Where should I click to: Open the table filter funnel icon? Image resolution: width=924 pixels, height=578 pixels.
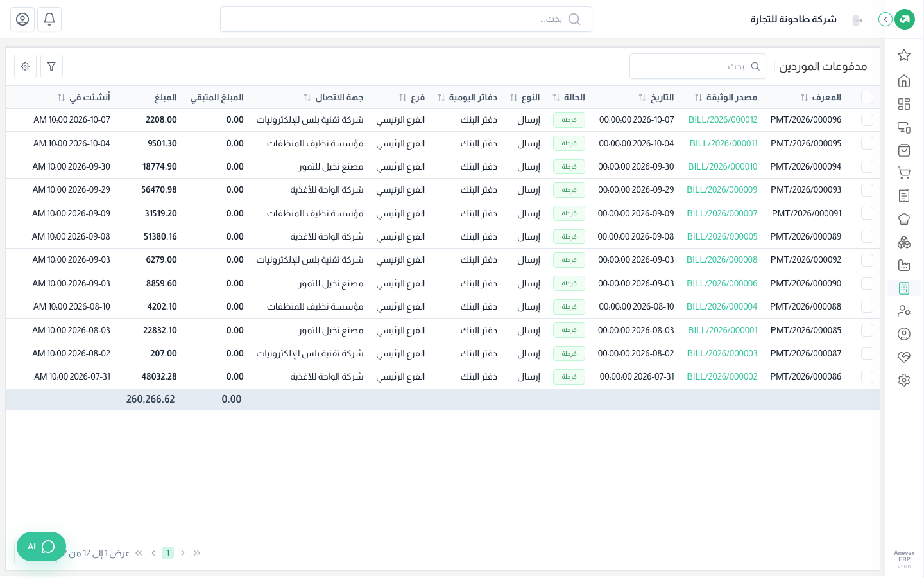pyautogui.click(x=51, y=66)
